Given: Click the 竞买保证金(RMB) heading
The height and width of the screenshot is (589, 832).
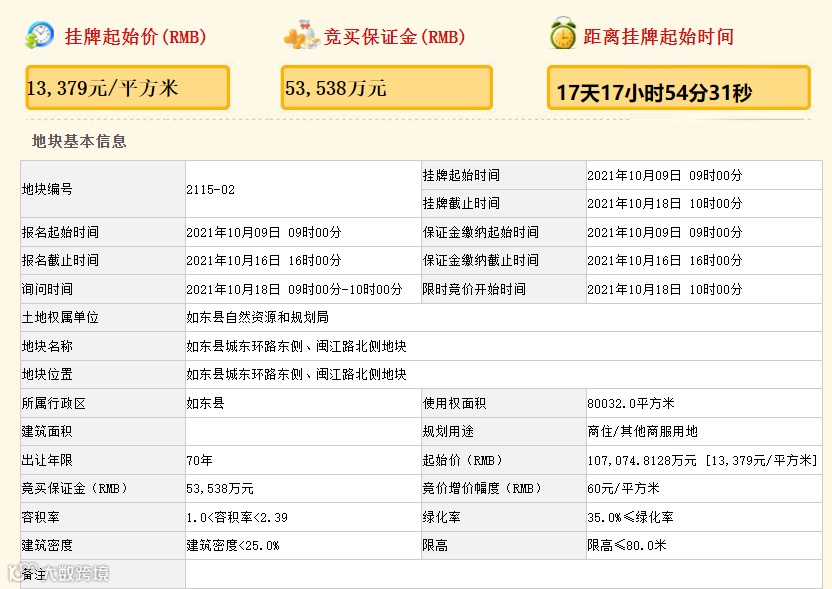Looking at the screenshot, I should [x=394, y=37].
